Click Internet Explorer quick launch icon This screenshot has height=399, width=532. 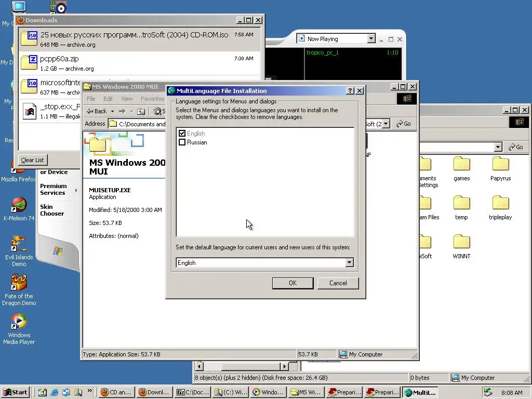click(x=54, y=392)
